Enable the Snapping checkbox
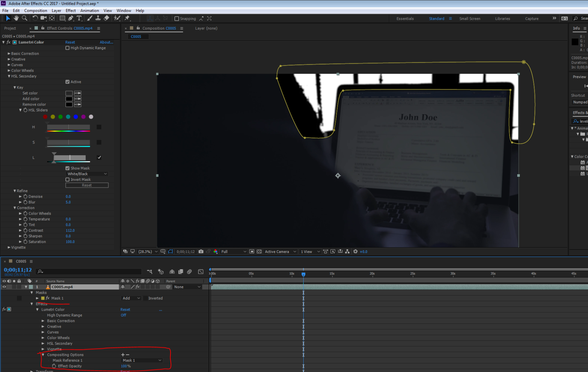The width and height of the screenshot is (588, 372). [177, 19]
